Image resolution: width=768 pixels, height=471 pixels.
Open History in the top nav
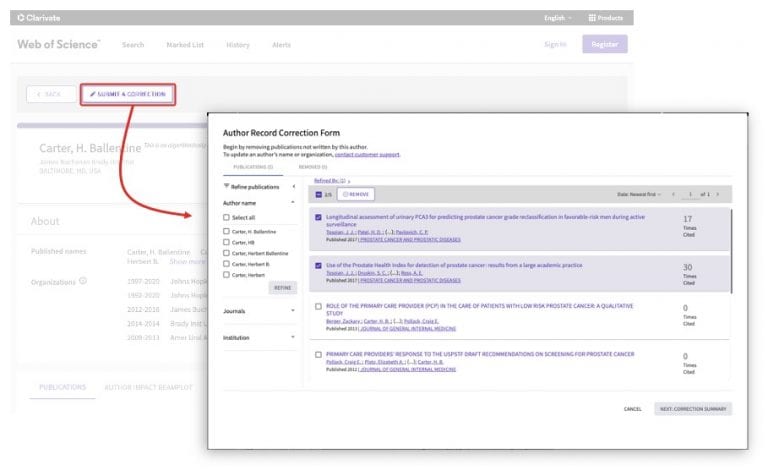pos(238,45)
